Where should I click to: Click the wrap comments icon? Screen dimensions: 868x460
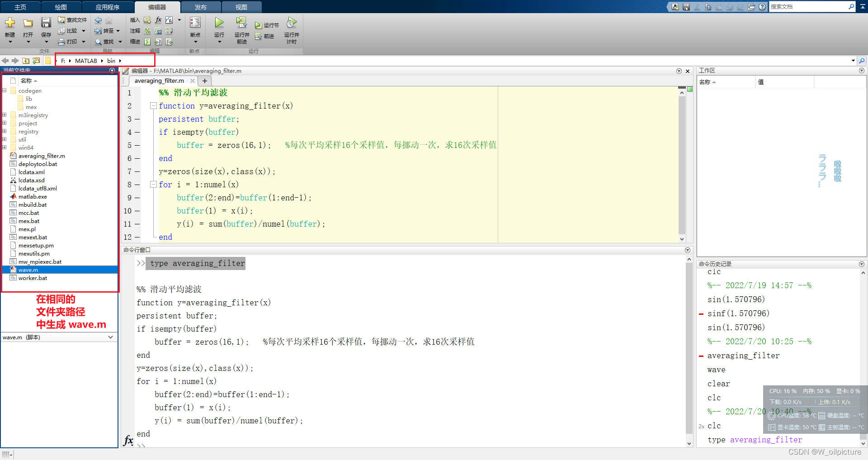tap(169, 31)
